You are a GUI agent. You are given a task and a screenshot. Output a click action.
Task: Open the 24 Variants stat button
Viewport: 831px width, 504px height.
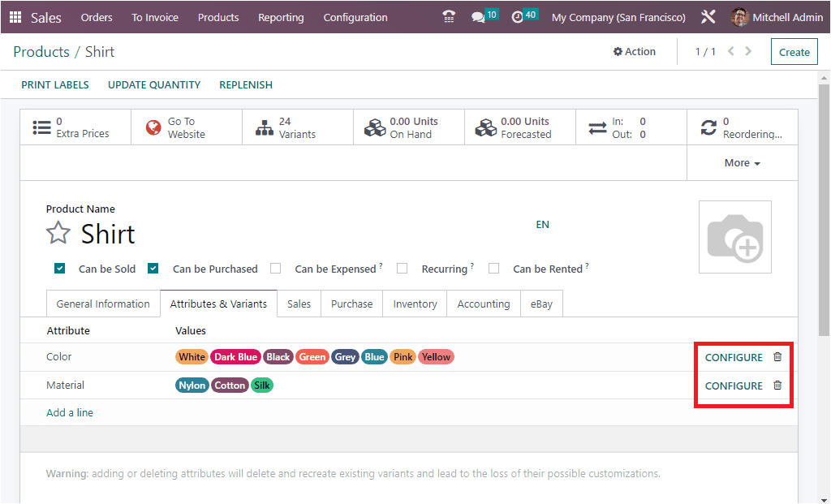[x=298, y=127]
